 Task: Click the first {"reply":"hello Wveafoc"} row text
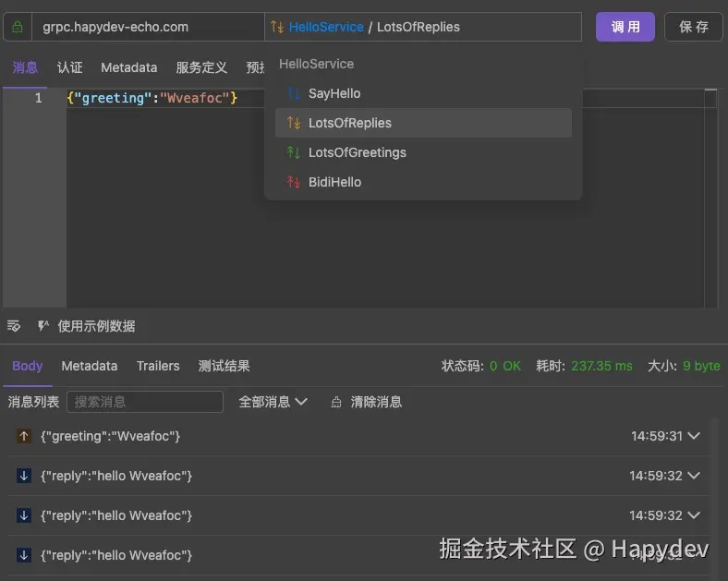pyautogui.click(x=116, y=476)
